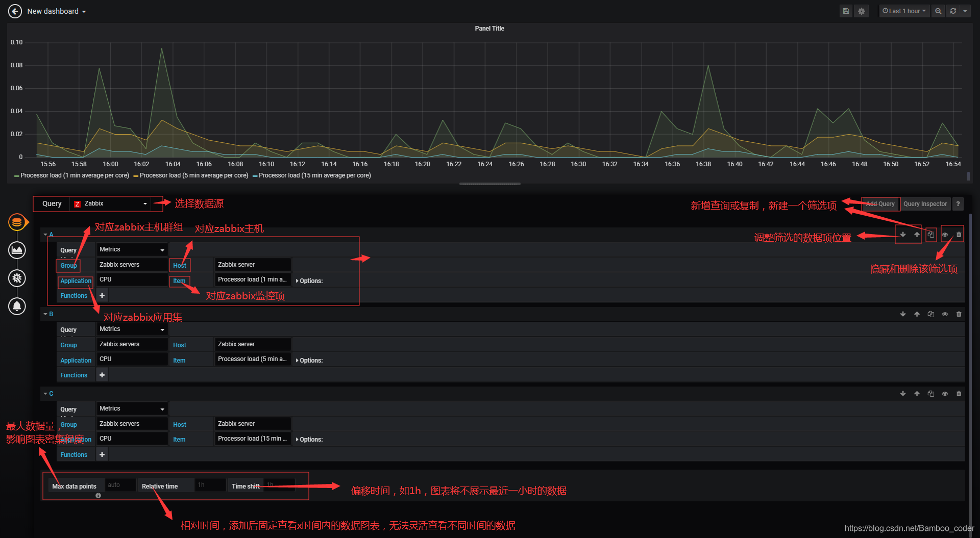The height and width of the screenshot is (538, 980).
Task: Edit query B Application field CPU
Action: pos(132,359)
